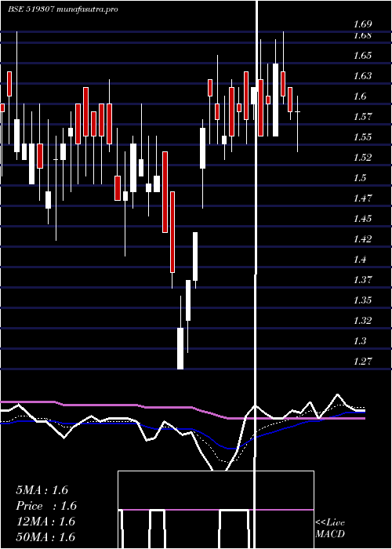Click the 1.65 price axis label
This screenshot has width=392, height=549.
pos(362,56)
